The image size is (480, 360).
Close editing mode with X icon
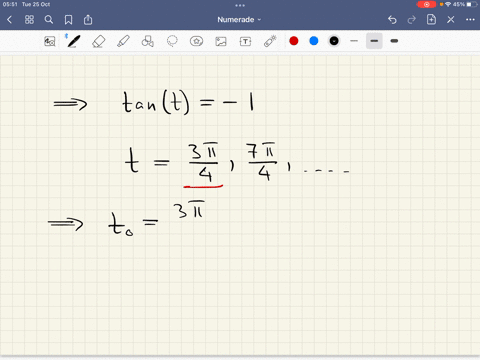451,20
